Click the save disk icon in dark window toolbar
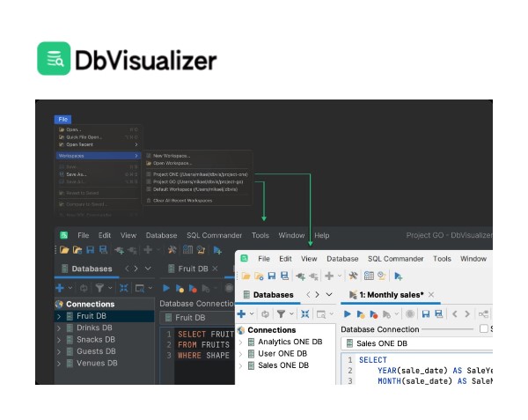 pos(91,250)
